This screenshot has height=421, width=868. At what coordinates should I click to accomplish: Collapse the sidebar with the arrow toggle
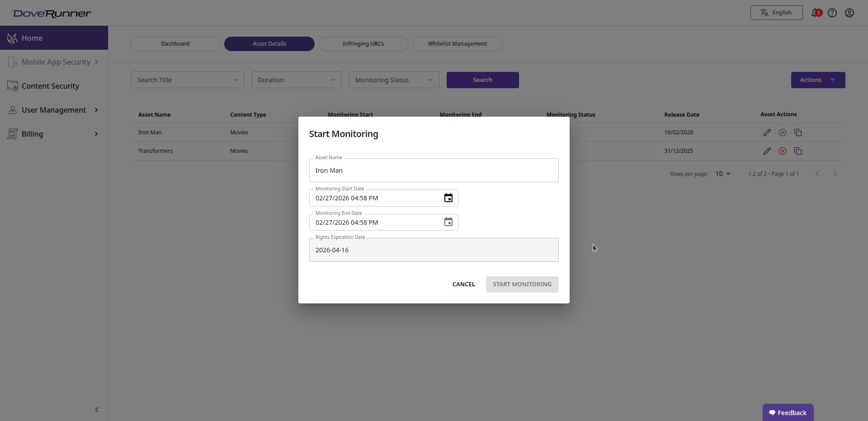pos(97,410)
